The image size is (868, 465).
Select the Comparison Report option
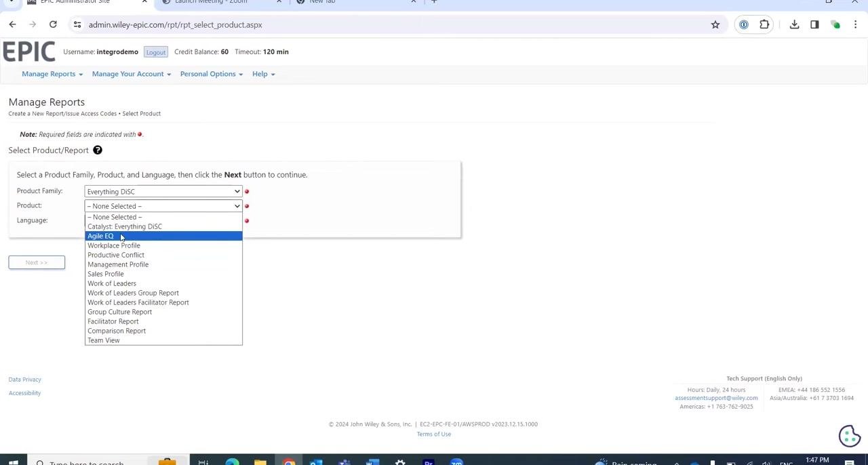tap(163, 331)
